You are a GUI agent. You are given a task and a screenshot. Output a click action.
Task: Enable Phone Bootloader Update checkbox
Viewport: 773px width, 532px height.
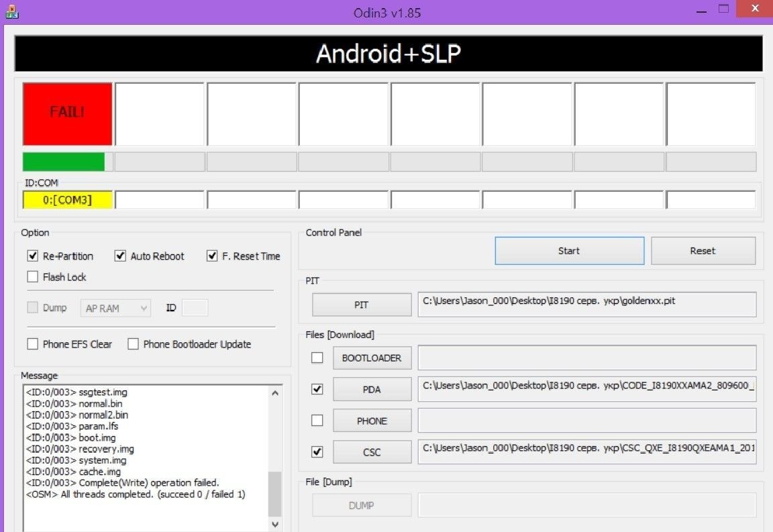point(133,343)
